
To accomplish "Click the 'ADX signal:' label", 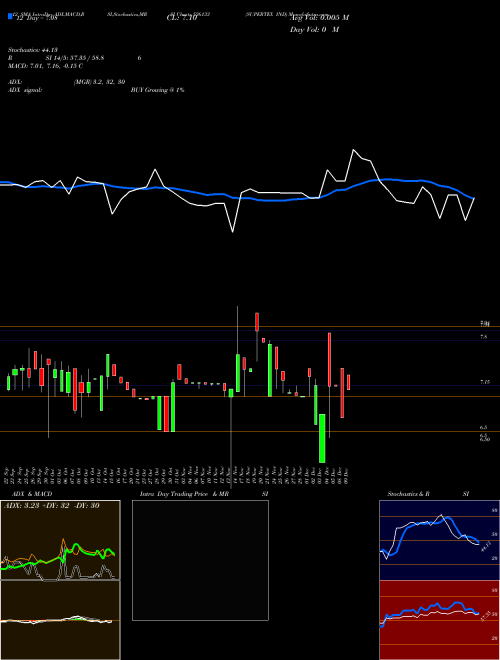I will click(25, 90).
